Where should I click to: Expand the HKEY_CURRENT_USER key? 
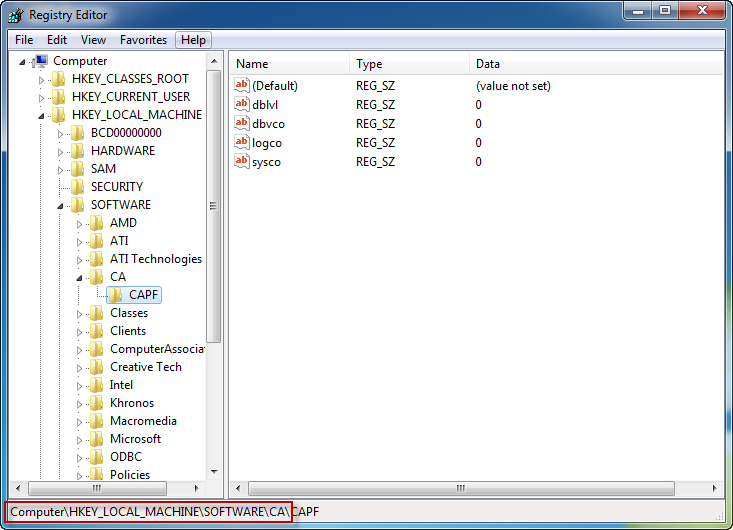coord(41,98)
